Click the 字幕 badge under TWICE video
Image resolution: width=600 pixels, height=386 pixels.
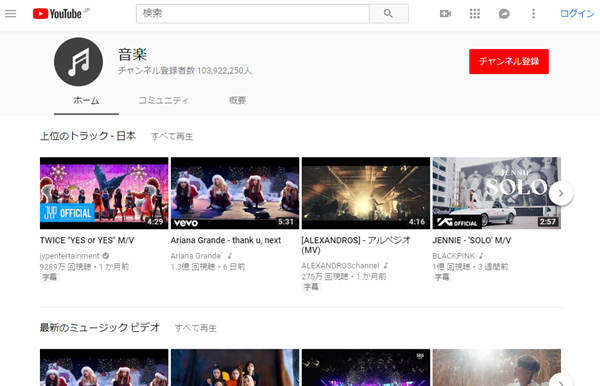(x=49, y=277)
